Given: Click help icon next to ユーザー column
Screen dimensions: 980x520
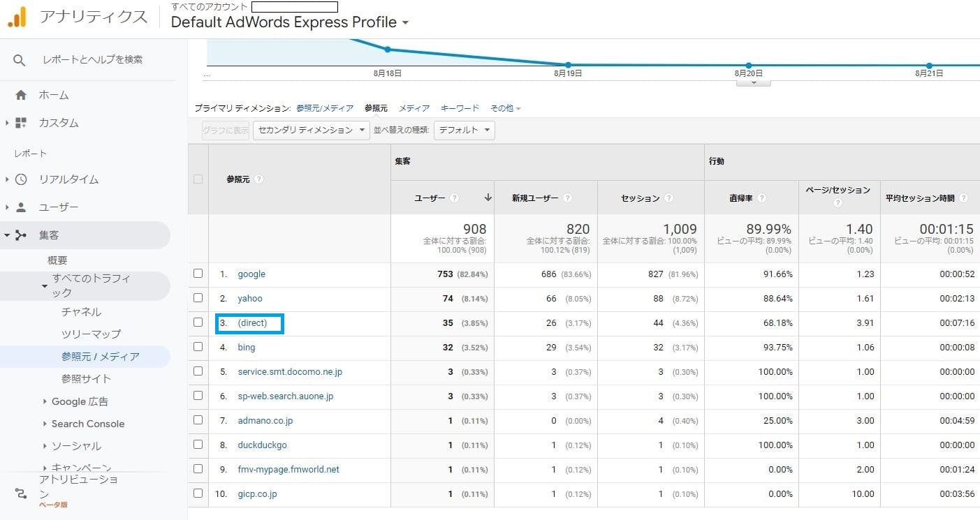Looking at the screenshot, I should (x=455, y=198).
